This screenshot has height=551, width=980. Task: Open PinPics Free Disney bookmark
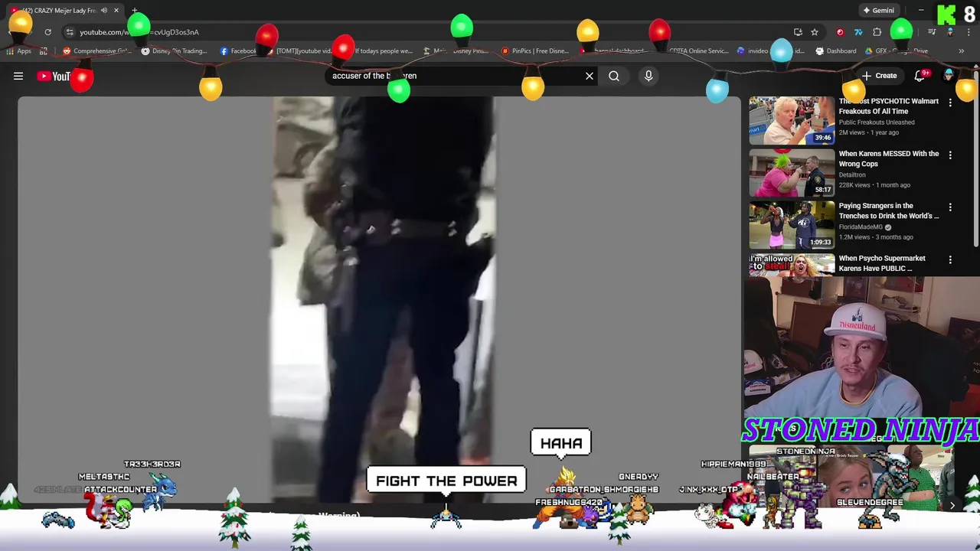534,51
